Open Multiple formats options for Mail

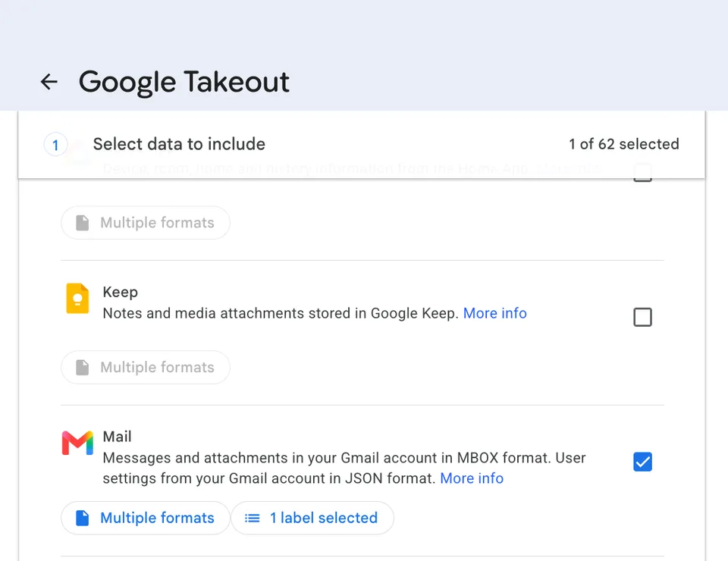click(x=146, y=518)
